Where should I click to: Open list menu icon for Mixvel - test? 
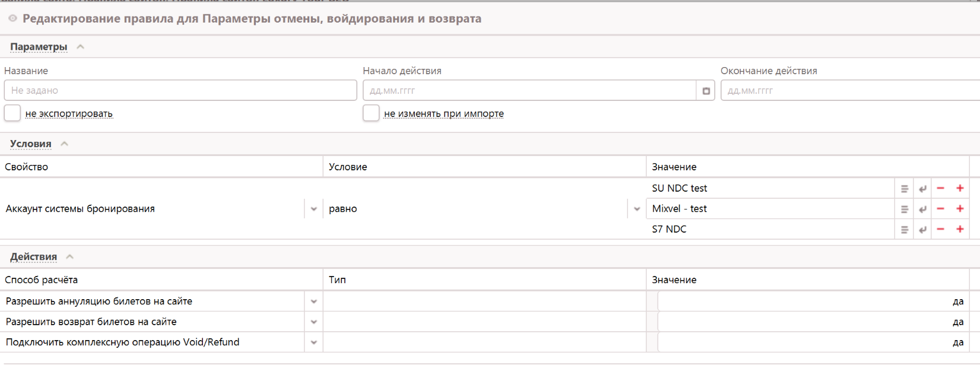click(904, 209)
